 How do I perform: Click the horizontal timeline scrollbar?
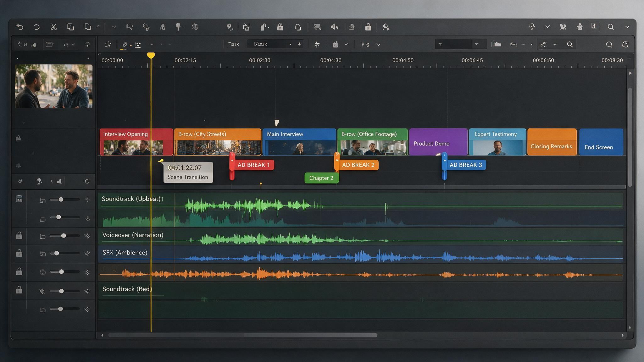coord(243,335)
